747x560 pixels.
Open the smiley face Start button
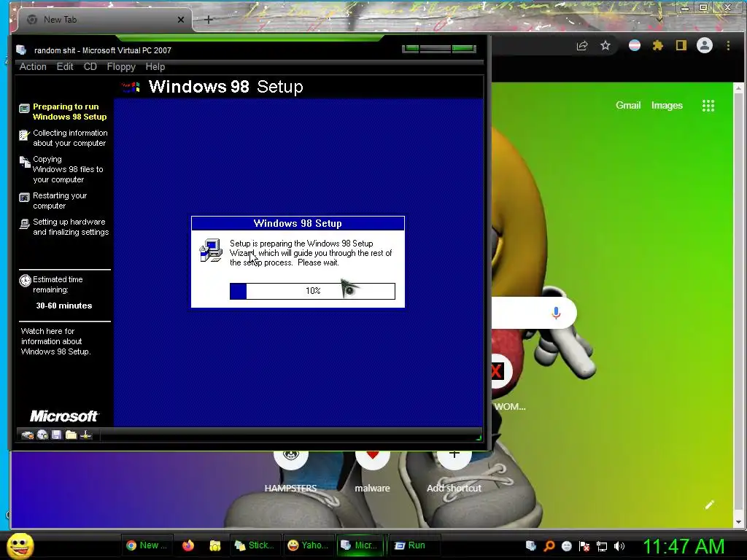[x=20, y=545]
